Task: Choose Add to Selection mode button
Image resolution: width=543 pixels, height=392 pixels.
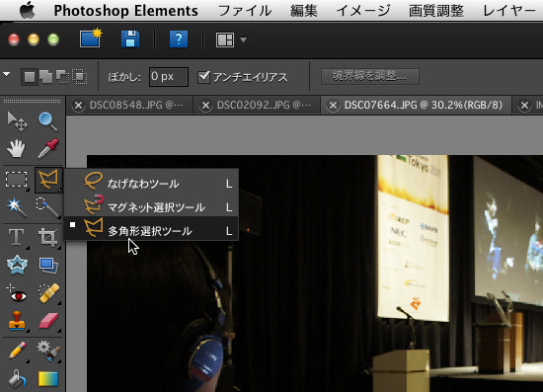Action: pos(46,77)
